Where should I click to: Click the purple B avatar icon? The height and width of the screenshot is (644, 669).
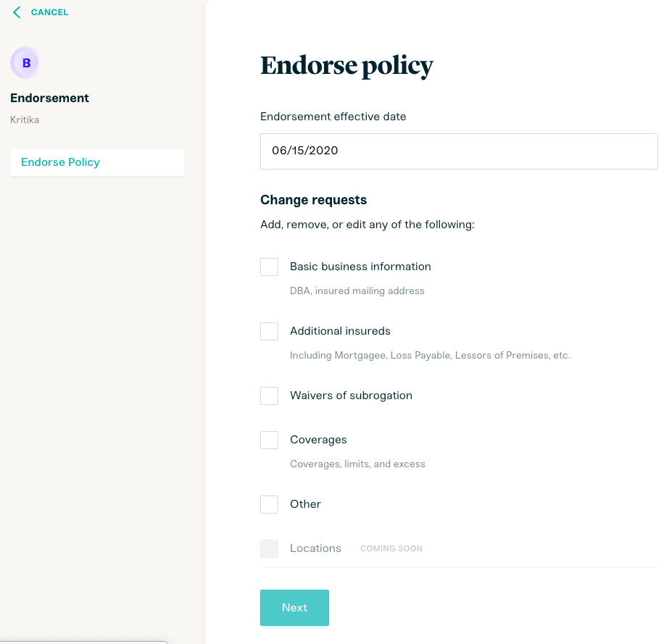26,63
